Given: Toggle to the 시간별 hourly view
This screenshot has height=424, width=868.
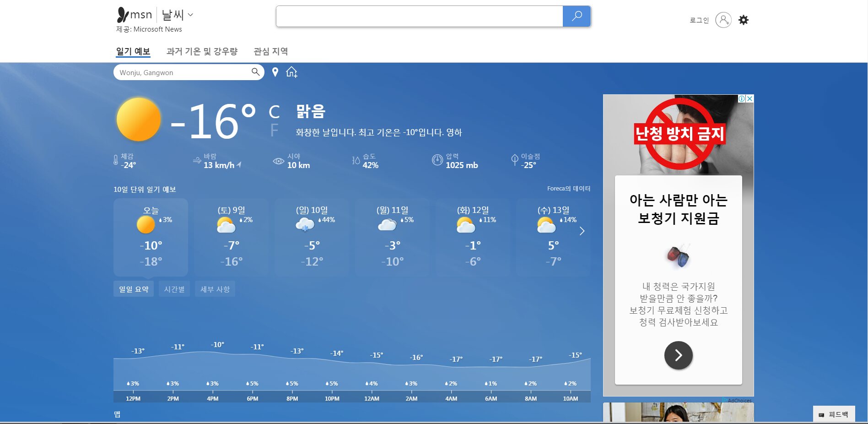Looking at the screenshot, I should tap(174, 289).
